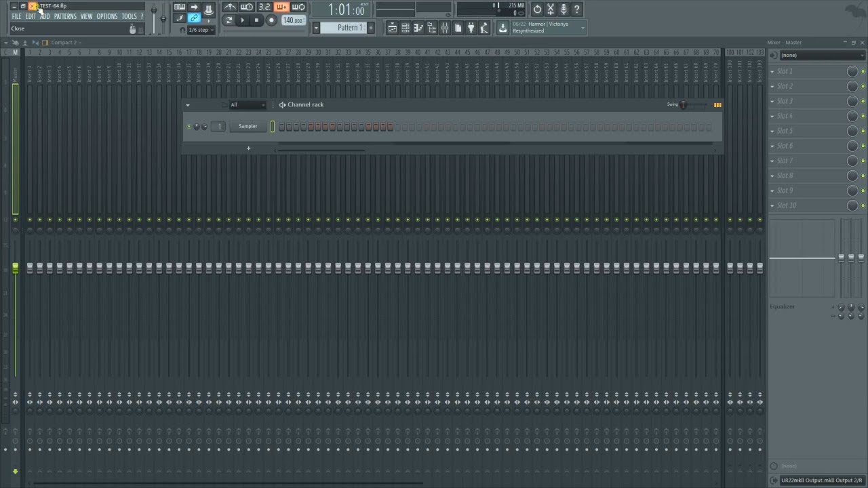Open the Playlist view icon
Screen dimensions: 868x488
[393, 28]
